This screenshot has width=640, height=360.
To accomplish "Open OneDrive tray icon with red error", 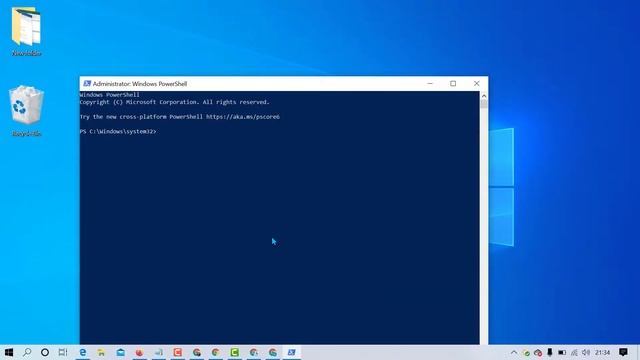I will pos(538,352).
